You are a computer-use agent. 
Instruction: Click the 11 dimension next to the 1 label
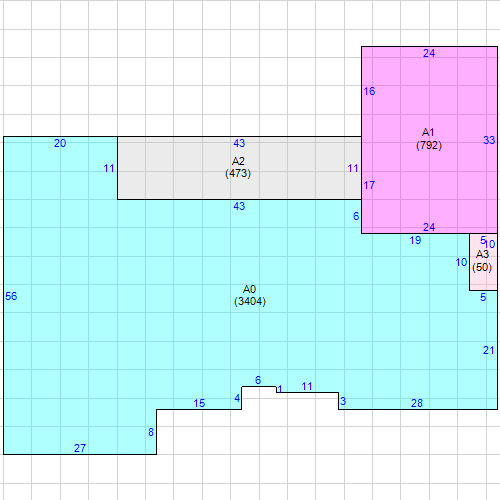tap(307, 386)
